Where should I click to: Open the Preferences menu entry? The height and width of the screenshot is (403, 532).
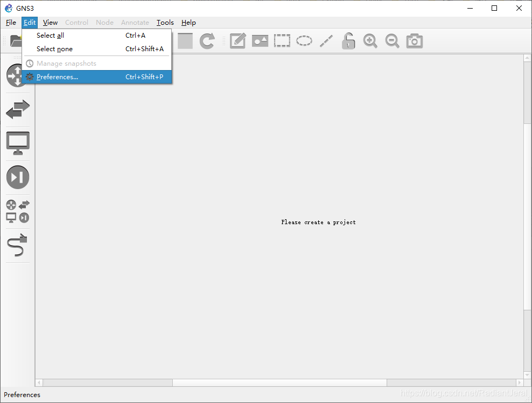click(97, 77)
